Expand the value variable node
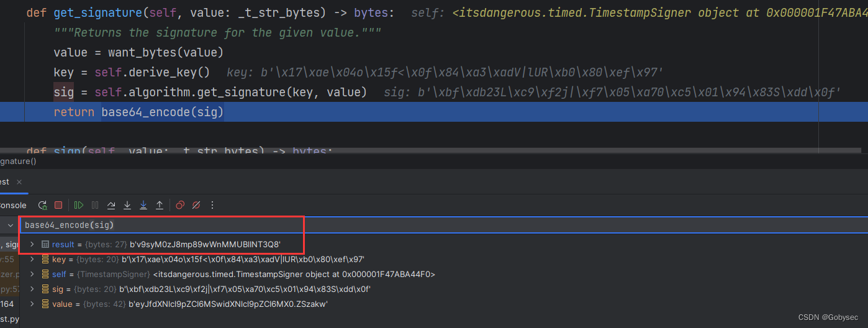Viewport: 868px width, 328px height. click(32, 304)
